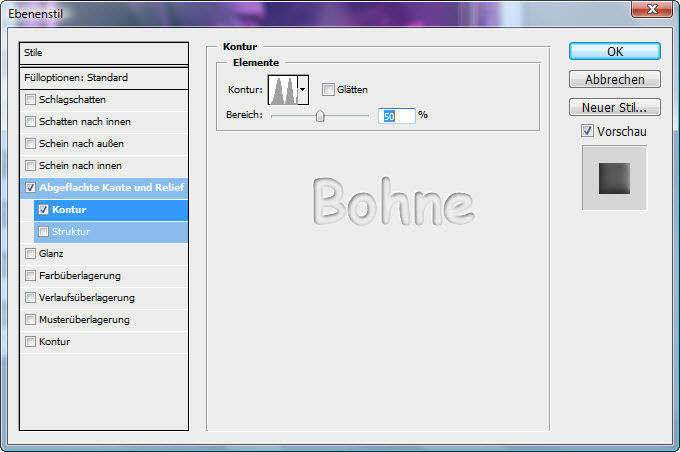The height and width of the screenshot is (452, 680).
Task: Enable the Schatten nach innen checkbox
Action: point(31,122)
